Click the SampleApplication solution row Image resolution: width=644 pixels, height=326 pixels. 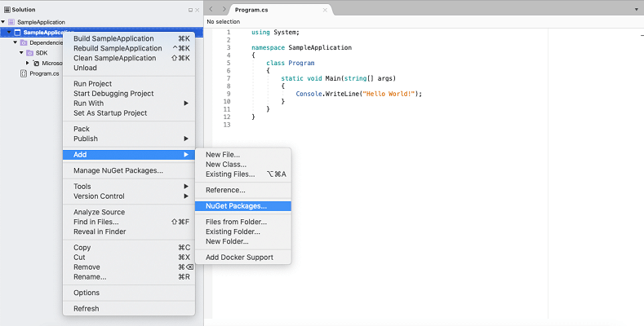pyautogui.click(x=101, y=22)
